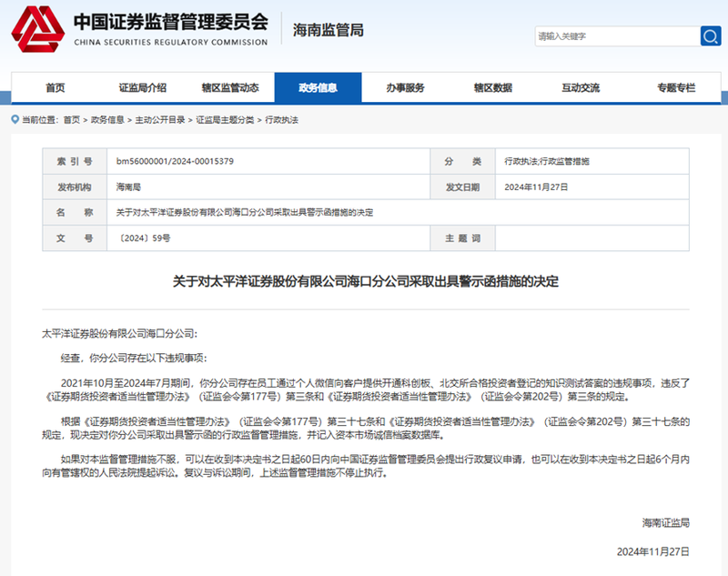Screen dimensions: 728x576
Task: Click the 发布机构 label cell
Action: [x=75, y=187]
